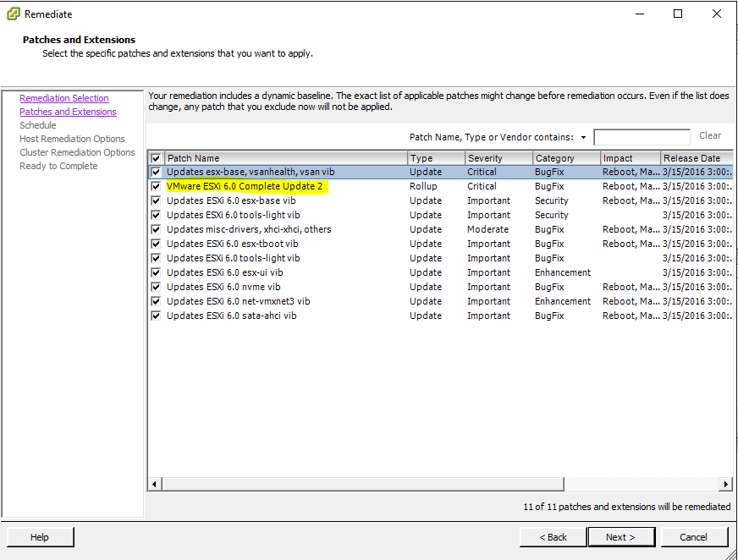Click Enhancement category in esx-ui row

(563, 272)
